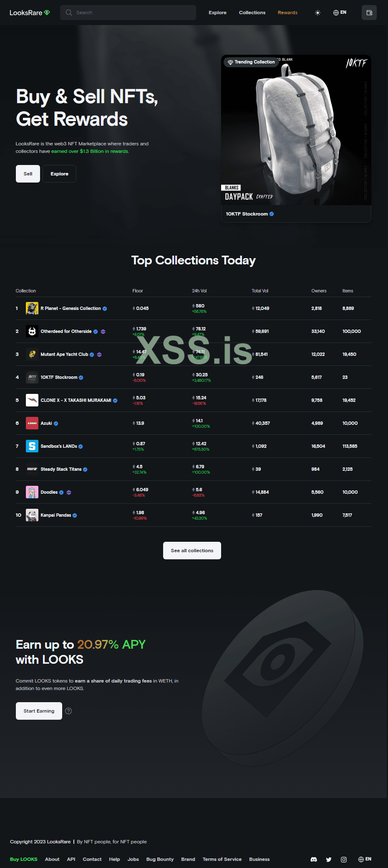Click the help question mark icon
Image resolution: width=388 pixels, height=868 pixels.
(x=69, y=711)
